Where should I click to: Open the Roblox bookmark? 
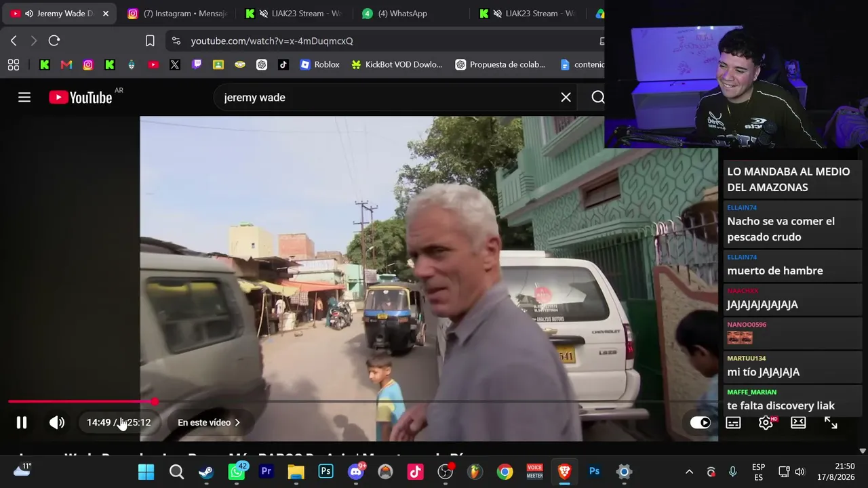point(319,64)
